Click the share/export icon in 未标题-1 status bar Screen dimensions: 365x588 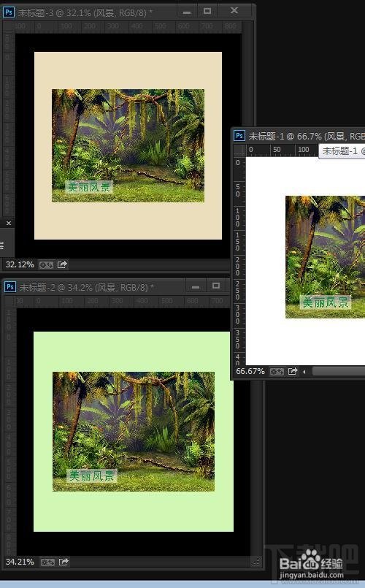click(293, 371)
